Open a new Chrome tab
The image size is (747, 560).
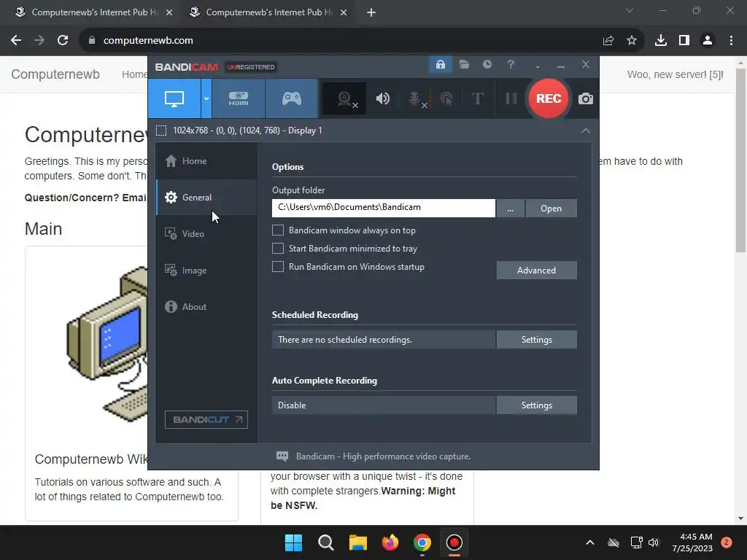click(371, 12)
